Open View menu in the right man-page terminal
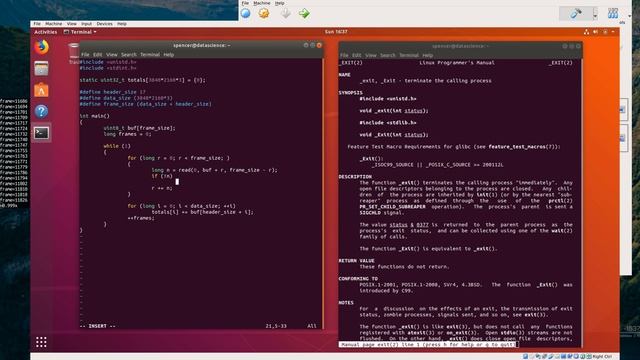Screen dimensions: 640x360 (x=371, y=55)
